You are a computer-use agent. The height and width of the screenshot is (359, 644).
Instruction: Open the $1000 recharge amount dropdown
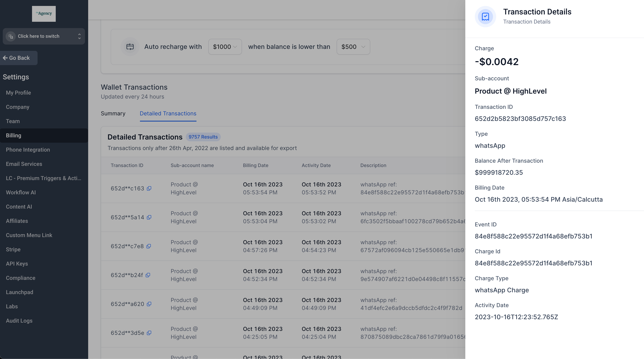(225, 47)
